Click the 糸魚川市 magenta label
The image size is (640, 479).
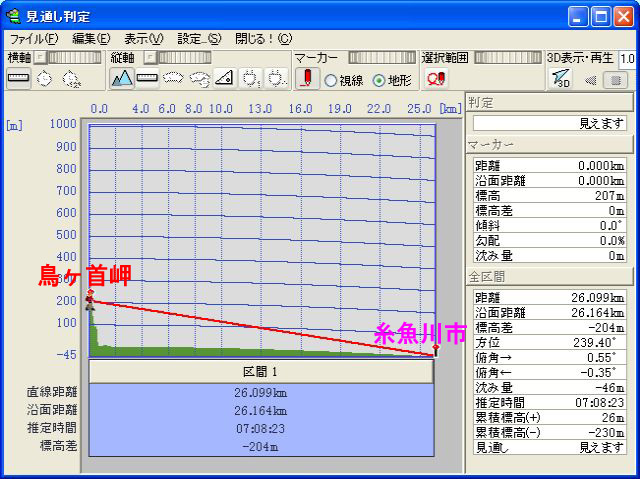point(420,333)
